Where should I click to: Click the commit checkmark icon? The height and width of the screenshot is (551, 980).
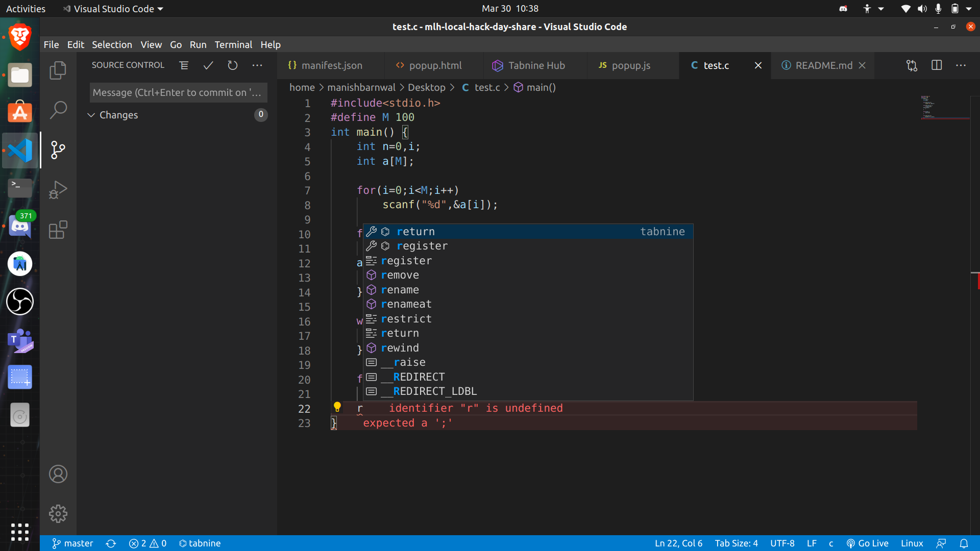tap(208, 65)
